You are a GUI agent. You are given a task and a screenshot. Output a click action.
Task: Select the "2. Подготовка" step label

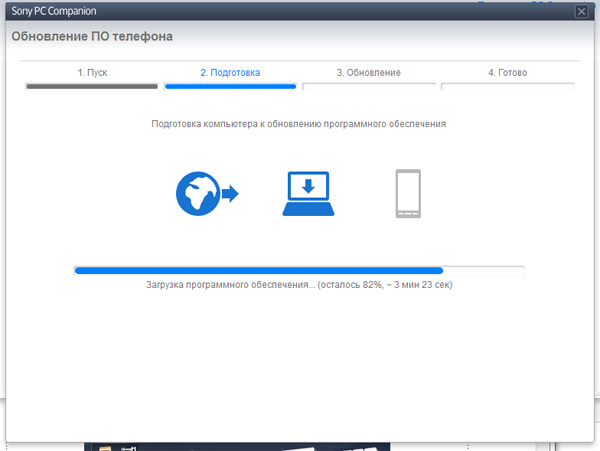click(x=230, y=73)
